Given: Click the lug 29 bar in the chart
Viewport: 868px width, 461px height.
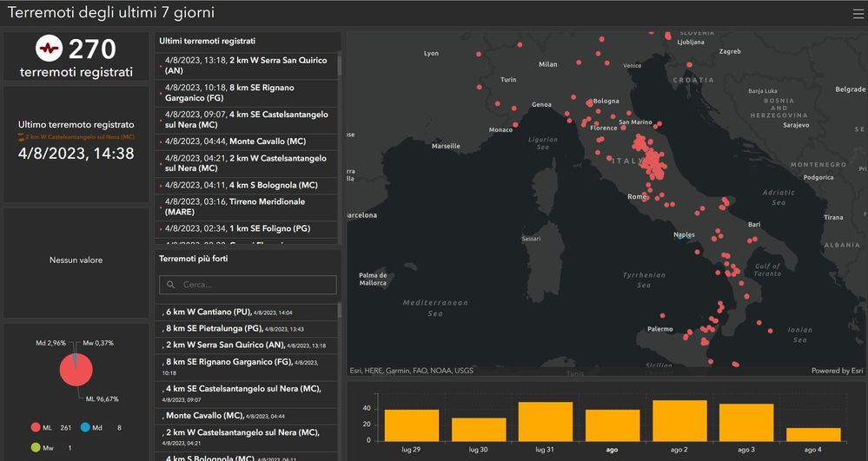Looking at the screenshot, I should 412,425.
